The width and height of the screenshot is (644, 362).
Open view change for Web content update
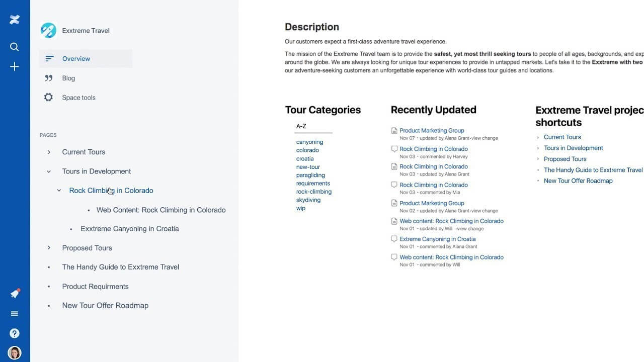[469, 228]
